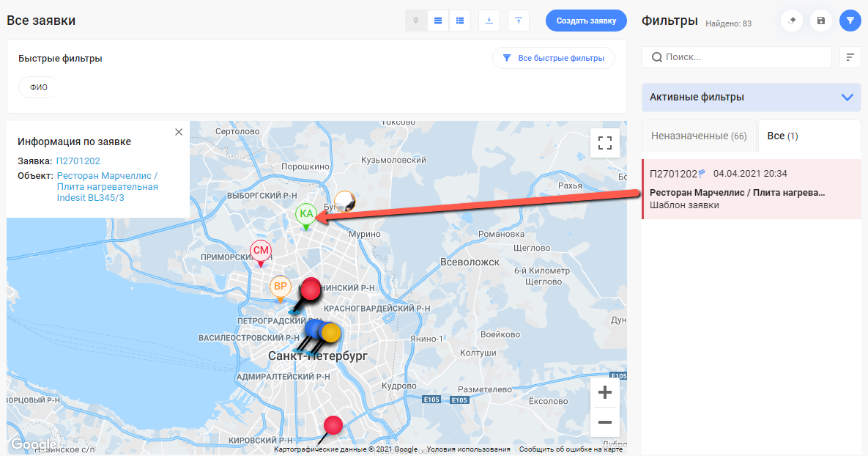Select the ФИО quick filter chip

(x=39, y=87)
